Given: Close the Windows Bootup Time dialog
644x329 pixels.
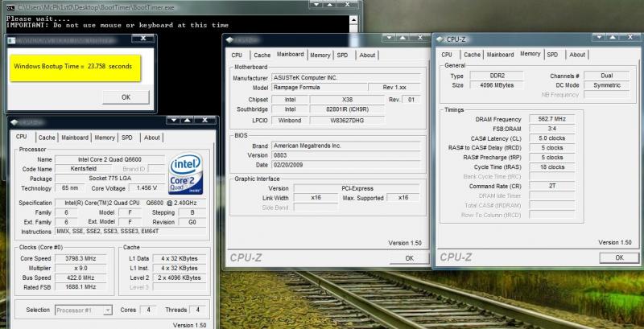Looking at the screenshot, I should click(143, 38).
